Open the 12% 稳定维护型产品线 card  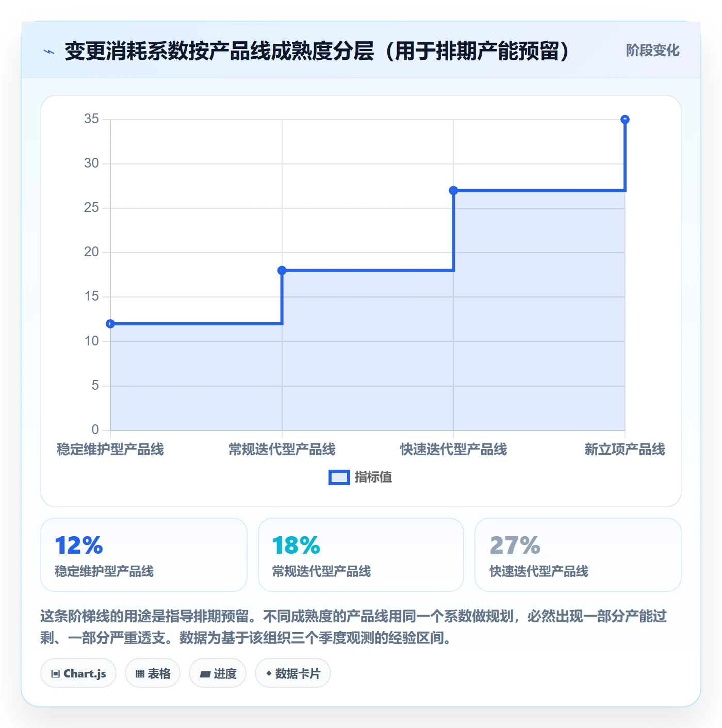click(144, 555)
